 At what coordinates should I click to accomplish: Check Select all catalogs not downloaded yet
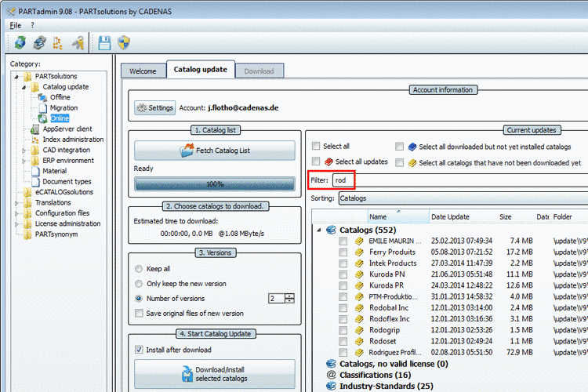(399, 162)
